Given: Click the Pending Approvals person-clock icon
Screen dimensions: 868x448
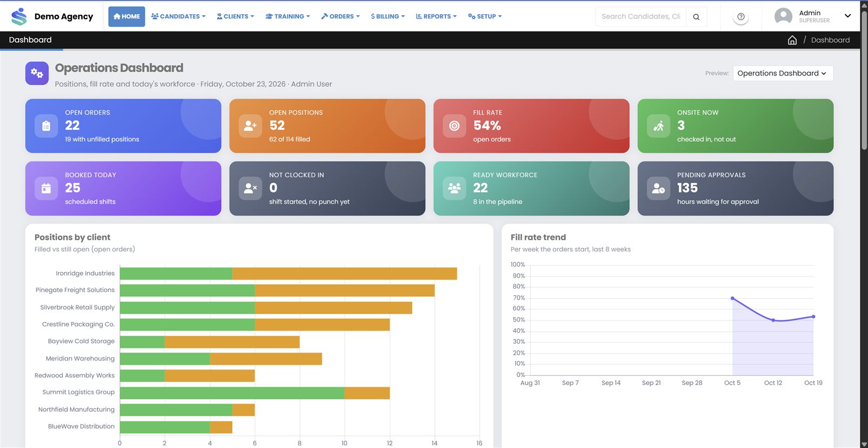Looking at the screenshot, I should click(x=658, y=188).
